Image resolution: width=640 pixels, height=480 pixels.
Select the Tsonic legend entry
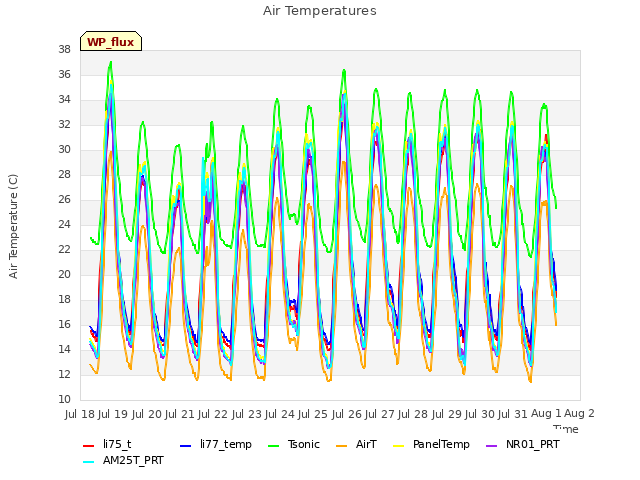click(293, 444)
